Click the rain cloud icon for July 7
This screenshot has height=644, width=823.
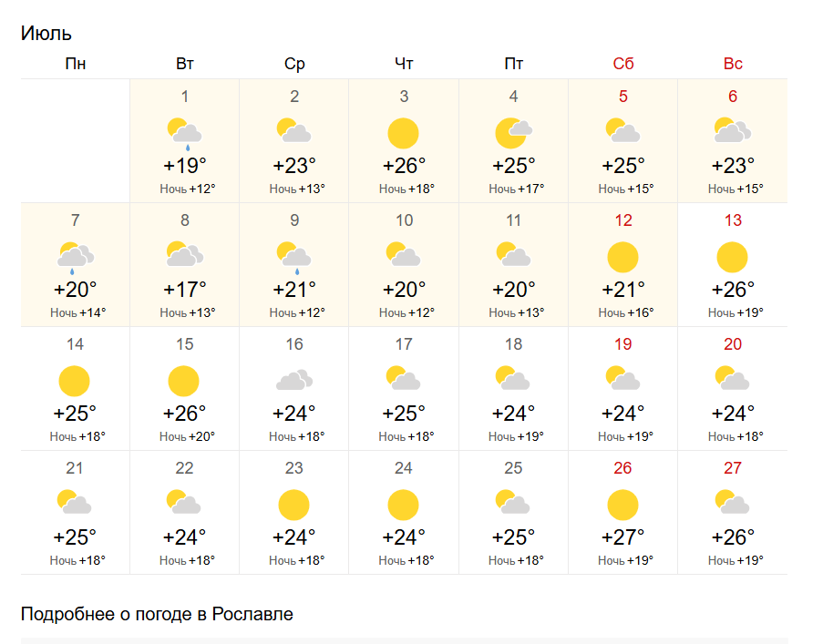[75, 257]
